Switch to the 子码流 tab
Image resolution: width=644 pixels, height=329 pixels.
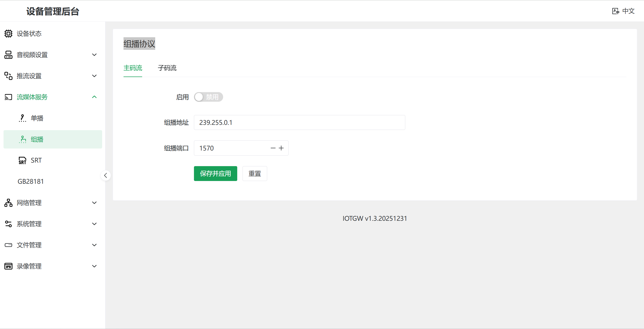tap(167, 68)
